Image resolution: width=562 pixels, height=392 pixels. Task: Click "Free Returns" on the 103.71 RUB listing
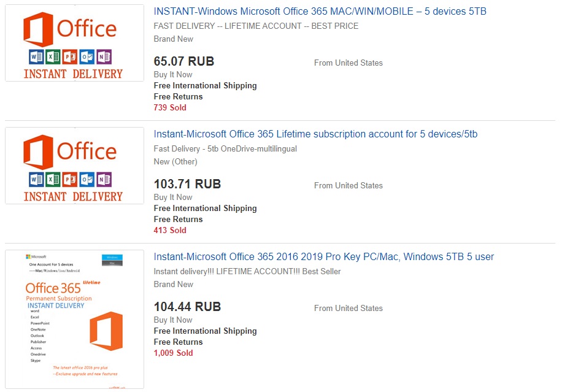pos(178,220)
